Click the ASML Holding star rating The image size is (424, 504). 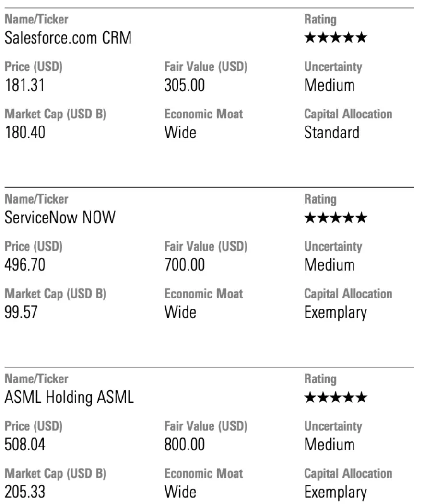[336, 397]
